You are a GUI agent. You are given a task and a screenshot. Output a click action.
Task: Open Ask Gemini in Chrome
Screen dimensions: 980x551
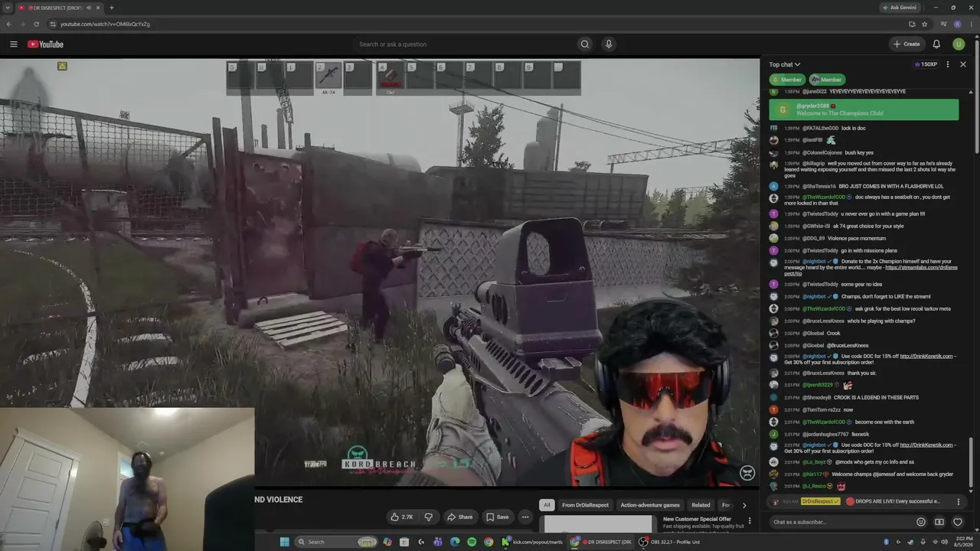pyautogui.click(x=899, y=8)
